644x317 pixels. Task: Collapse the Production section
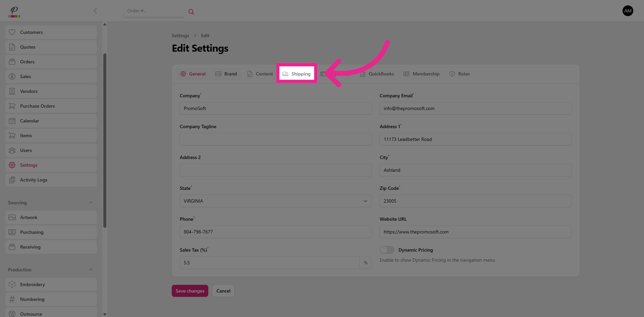pos(91,270)
